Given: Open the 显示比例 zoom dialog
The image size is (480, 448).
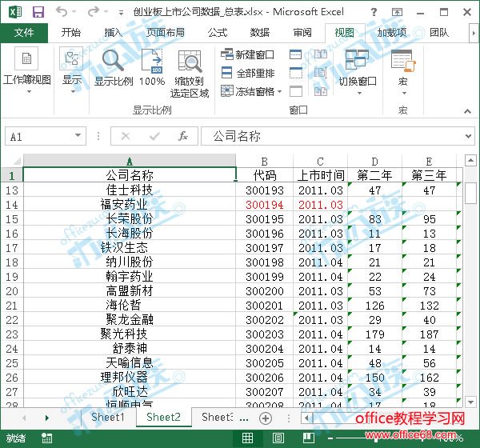Looking at the screenshot, I should (114, 68).
